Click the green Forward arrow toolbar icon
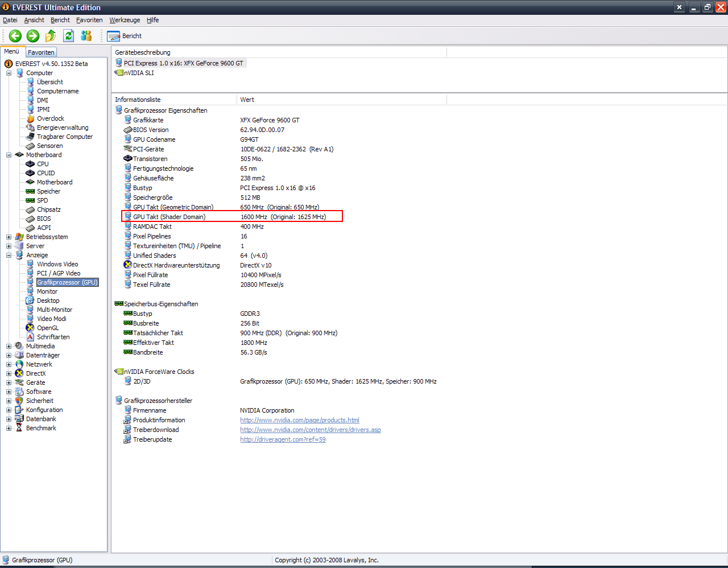 [33, 36]
